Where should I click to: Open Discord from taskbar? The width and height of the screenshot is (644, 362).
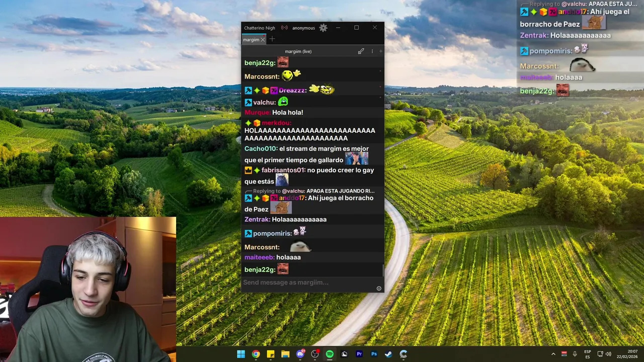click(300, 354)
